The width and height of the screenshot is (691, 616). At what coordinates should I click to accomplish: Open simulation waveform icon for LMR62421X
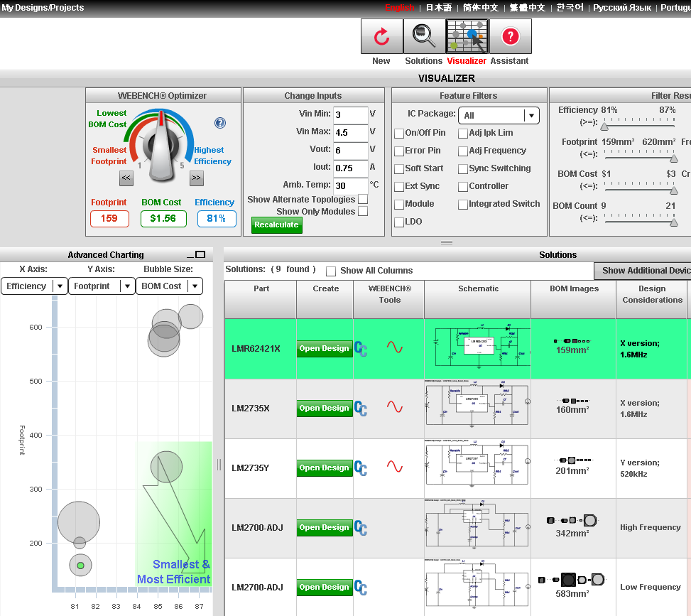(x=394, y=347)
